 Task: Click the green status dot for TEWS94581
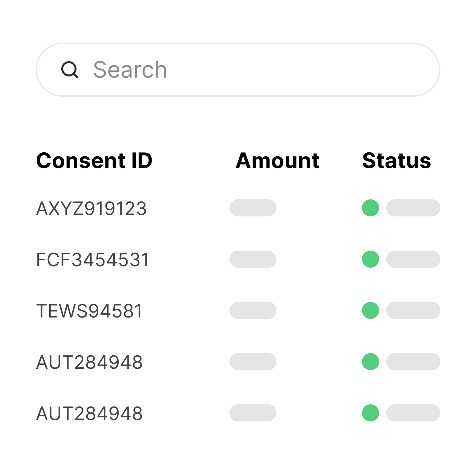click(371, 310)
